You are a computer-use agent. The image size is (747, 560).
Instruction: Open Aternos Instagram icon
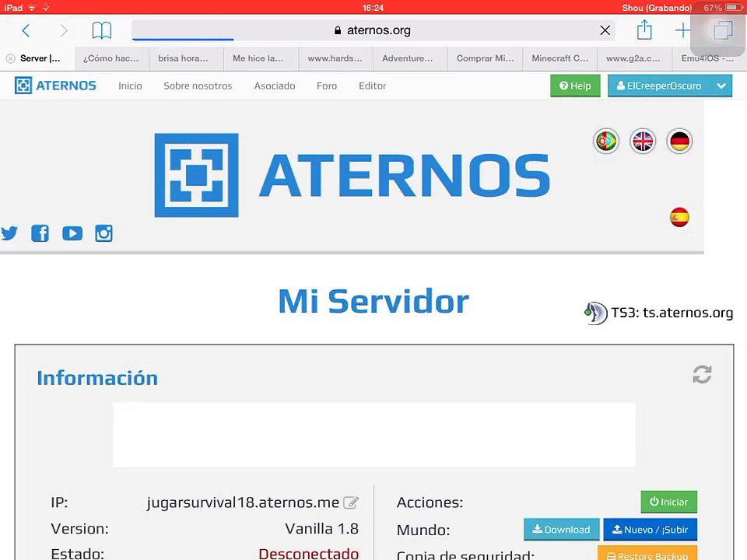click(x=103, y=233)
